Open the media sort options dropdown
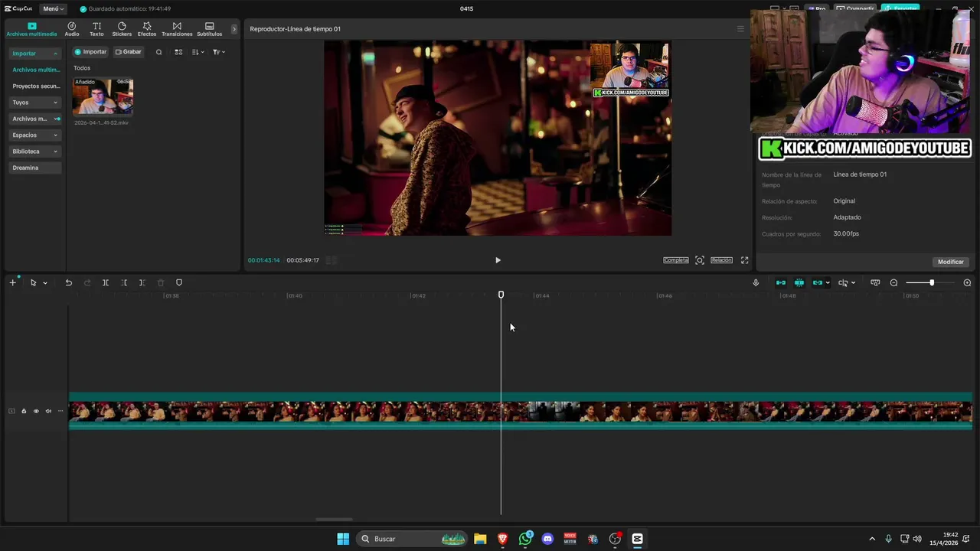The image size is (980, 551). tap(198, 52)
